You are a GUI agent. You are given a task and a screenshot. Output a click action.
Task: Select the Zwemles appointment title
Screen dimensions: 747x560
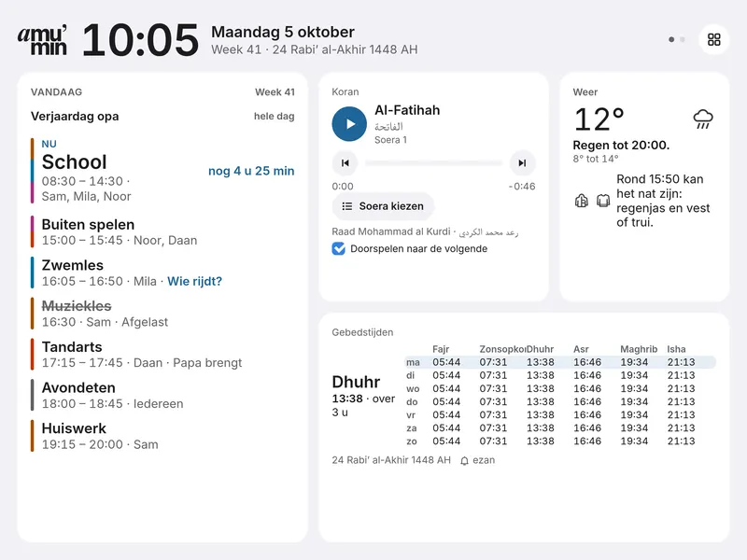(x=73, y=265)
